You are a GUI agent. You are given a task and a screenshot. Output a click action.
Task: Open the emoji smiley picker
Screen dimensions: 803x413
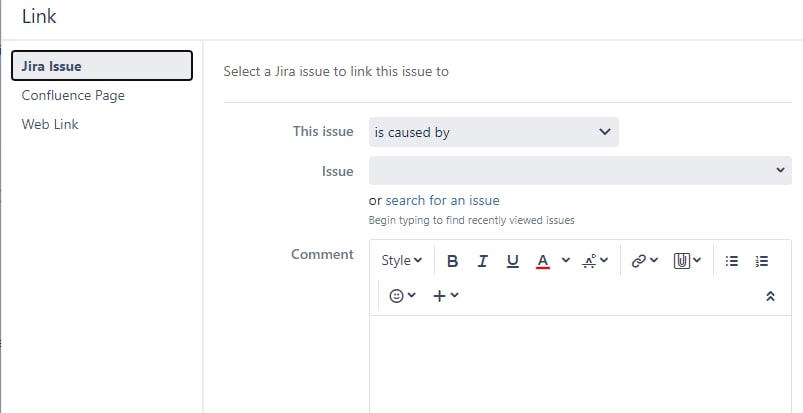403,296
